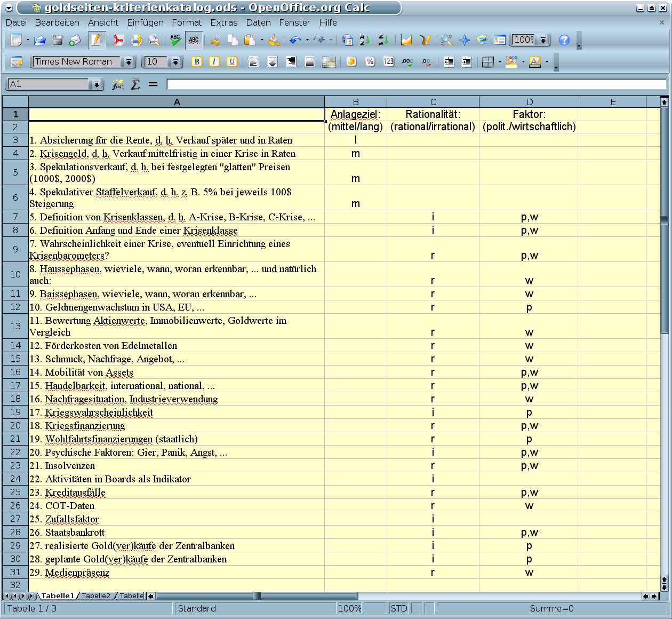Click the Export as PDF icon
The width and height of the screenshot is (672, 619).
(x=118, y=40)
